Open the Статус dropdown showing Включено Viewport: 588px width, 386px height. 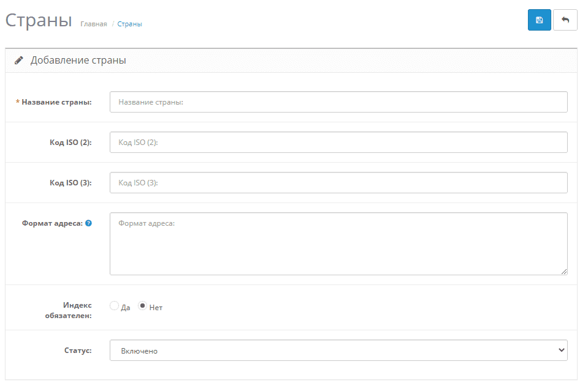[x=338, y=351]
